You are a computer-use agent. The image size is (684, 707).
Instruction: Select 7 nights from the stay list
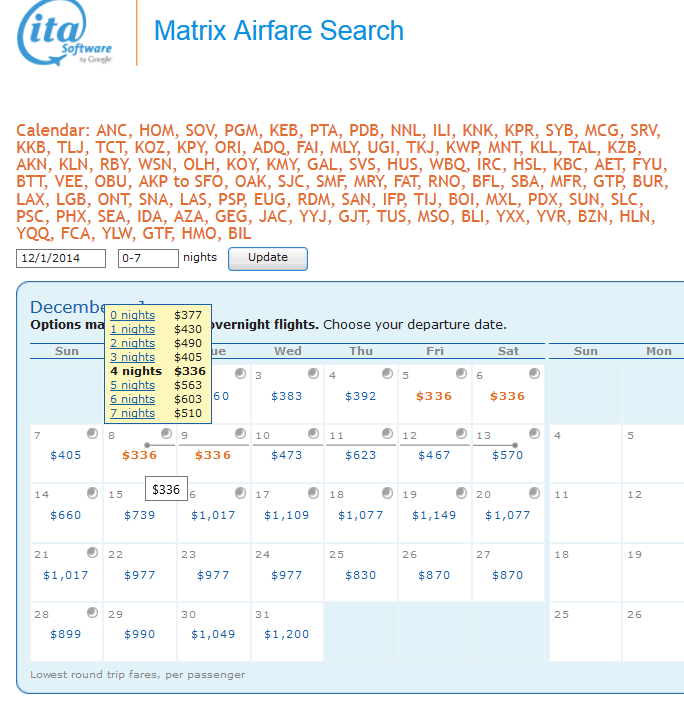click(132, 413)
